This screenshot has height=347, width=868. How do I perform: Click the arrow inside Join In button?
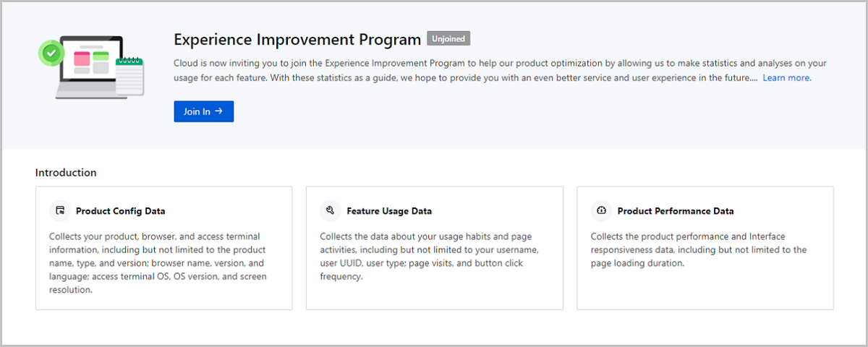pyautogui.click(x=219, y=111)
